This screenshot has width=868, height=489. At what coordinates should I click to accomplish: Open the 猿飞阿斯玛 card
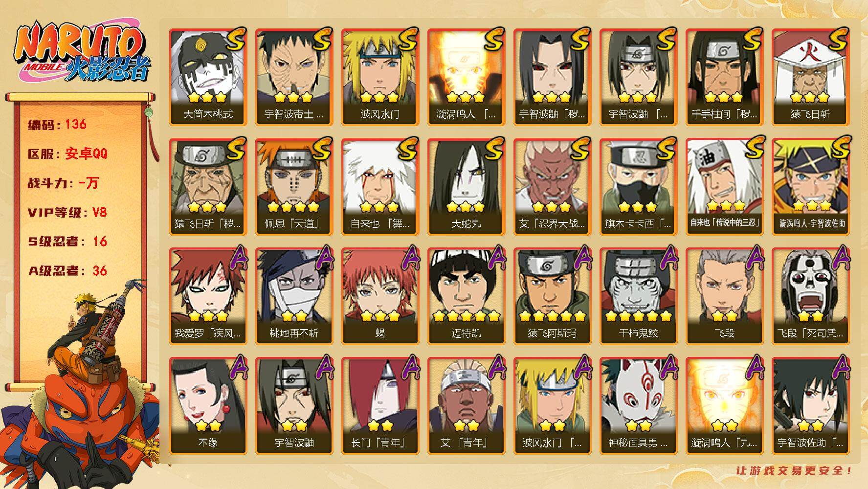(552, 296)
